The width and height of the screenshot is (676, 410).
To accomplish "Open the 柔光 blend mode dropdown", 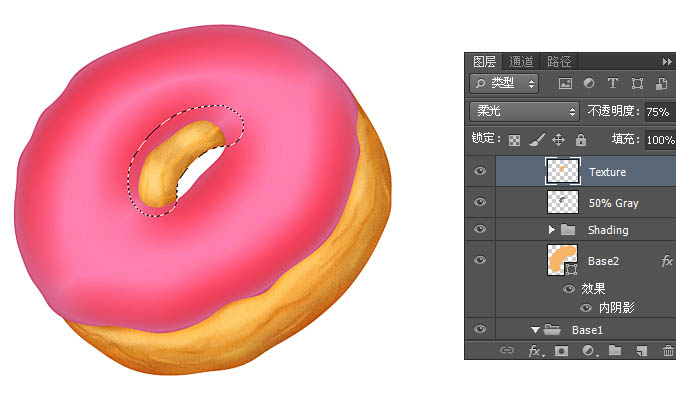I will [x=524, y=112].
